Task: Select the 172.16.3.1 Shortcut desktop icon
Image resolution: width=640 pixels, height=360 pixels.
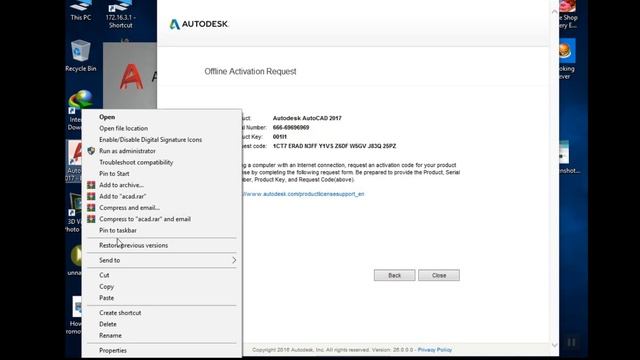Action: tap(120, 14)
